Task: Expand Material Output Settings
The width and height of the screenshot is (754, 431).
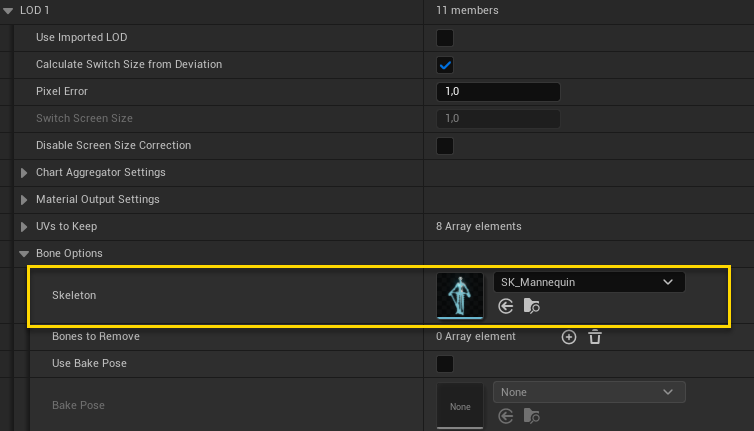Action: pos(25,200)
